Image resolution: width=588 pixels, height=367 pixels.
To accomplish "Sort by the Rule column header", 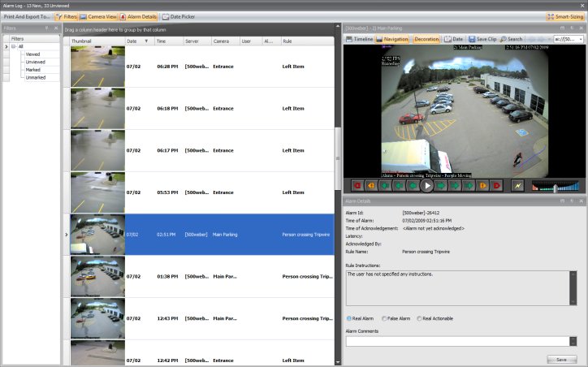I will 308,41.
